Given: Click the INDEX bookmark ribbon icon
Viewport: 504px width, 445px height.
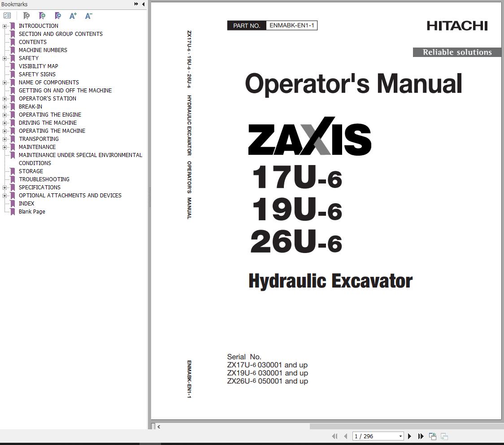Looking at the screenshot, I should pos(13,204).
